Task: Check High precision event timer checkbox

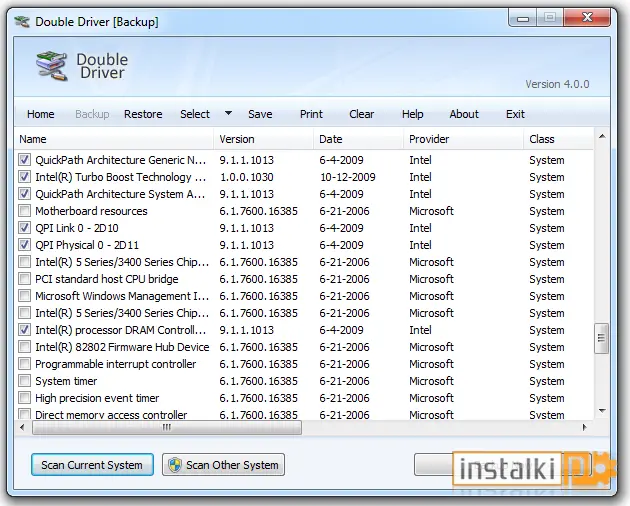Action: 24,398
